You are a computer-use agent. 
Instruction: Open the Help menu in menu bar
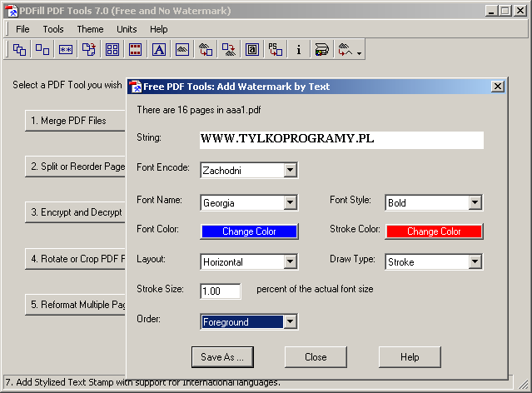[x=159, y=29]
